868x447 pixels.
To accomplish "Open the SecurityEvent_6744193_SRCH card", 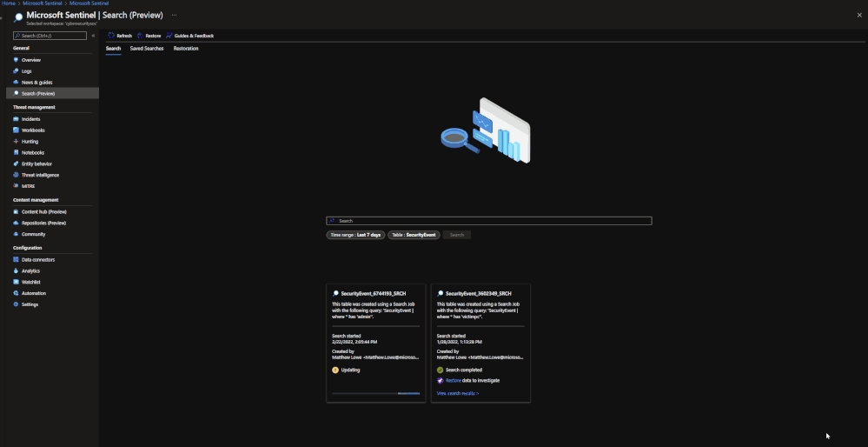I will pos(376,343).
